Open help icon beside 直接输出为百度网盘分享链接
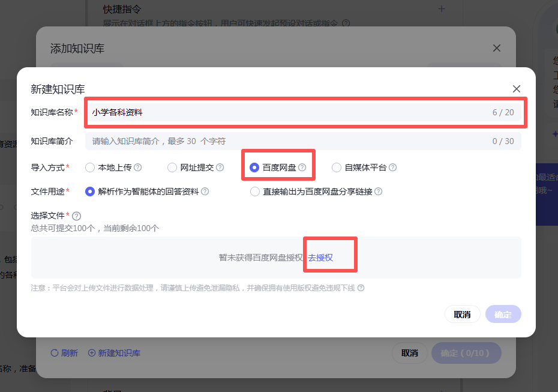This screenshot has height=392, width=558. pos(378,191)
